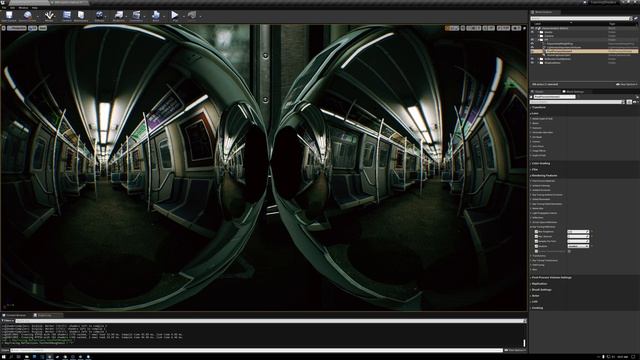Click the Details search field
Viewport: 640px width, 360px height.
tap(576, 102)
